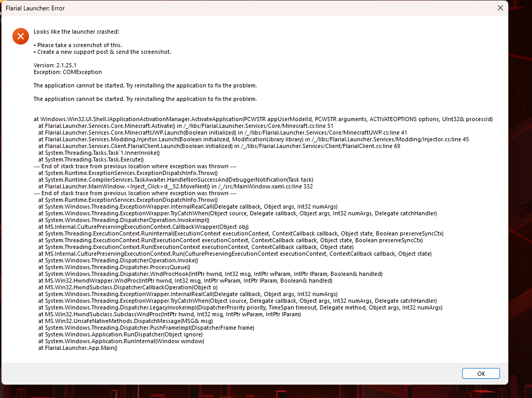Click the Flarial.Launcher.App.Main() line

(x=78, y=348)
